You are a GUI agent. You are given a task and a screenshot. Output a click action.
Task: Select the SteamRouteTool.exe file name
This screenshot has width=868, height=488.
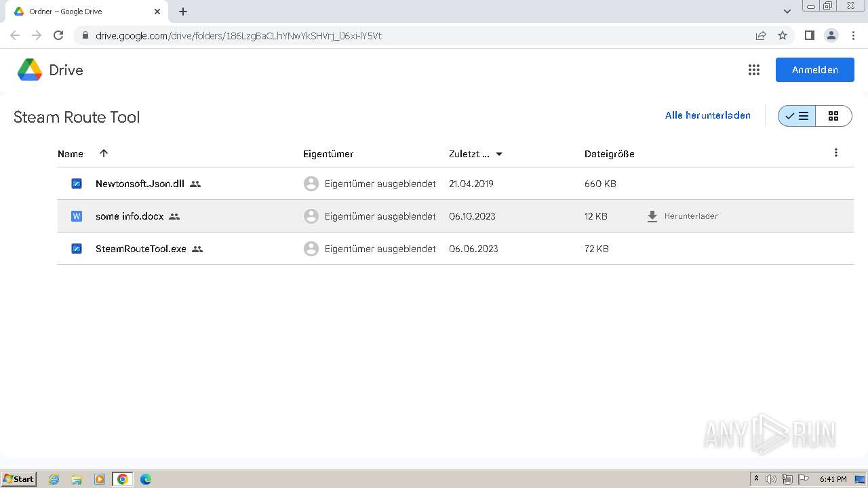coord(141,249)
